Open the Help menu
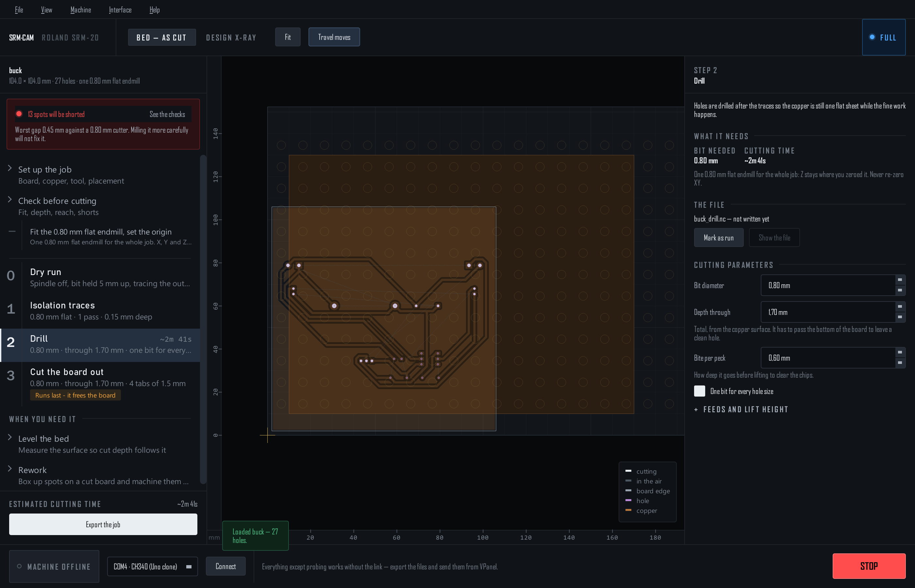This screenshot has height=588, width=915. (x=155, y=9)
